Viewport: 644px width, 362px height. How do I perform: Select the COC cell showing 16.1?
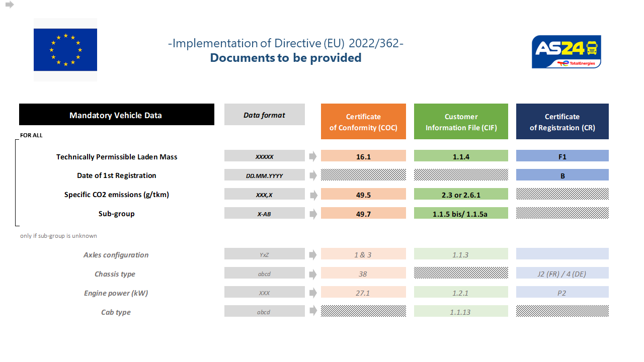[x=363, y=156]
